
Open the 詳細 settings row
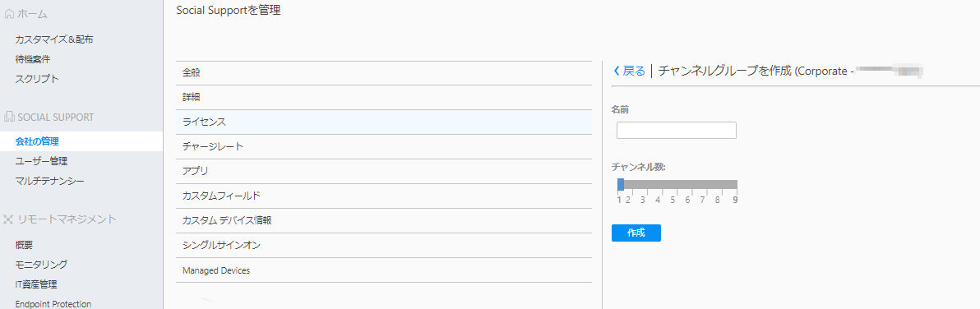click(x=384, y=97)
